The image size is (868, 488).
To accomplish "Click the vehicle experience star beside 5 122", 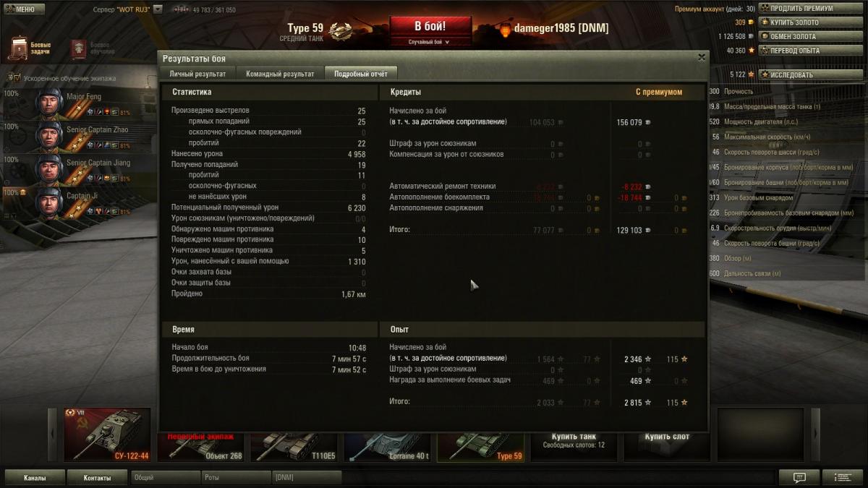I will pos(751,74).
